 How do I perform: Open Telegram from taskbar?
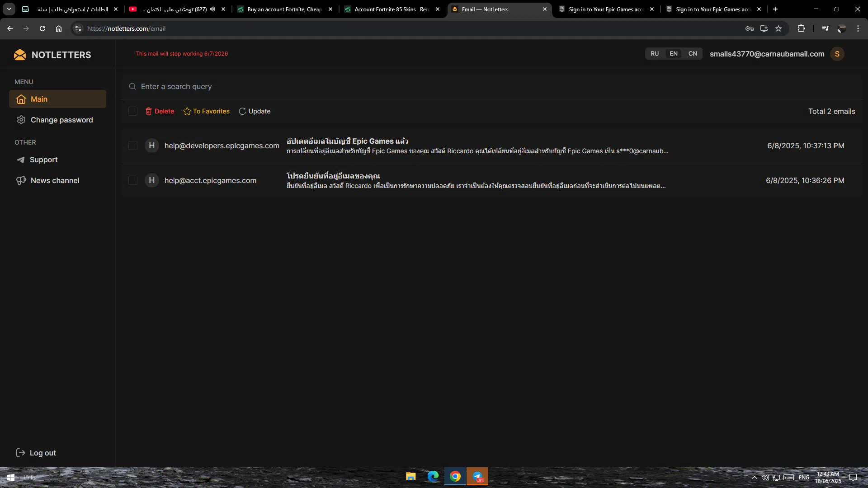click(x=477, y=477)
